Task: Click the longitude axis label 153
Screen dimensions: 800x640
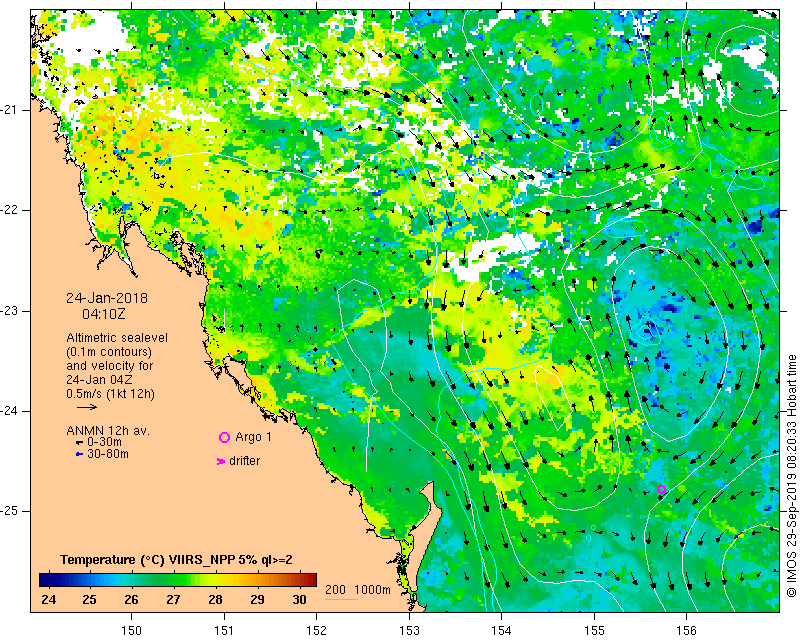Action: 409,630
